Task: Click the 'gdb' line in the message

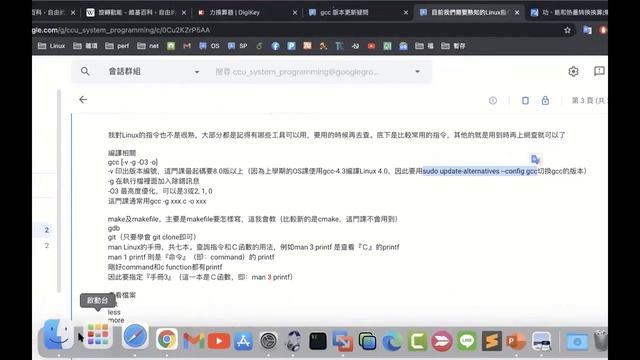Action: [114, 228]
